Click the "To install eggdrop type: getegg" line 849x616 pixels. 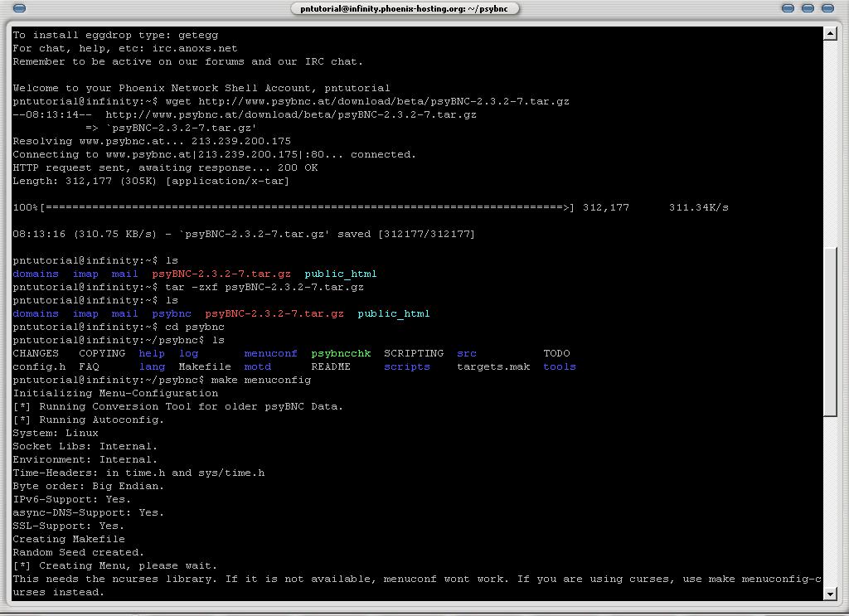pos(115,35)
